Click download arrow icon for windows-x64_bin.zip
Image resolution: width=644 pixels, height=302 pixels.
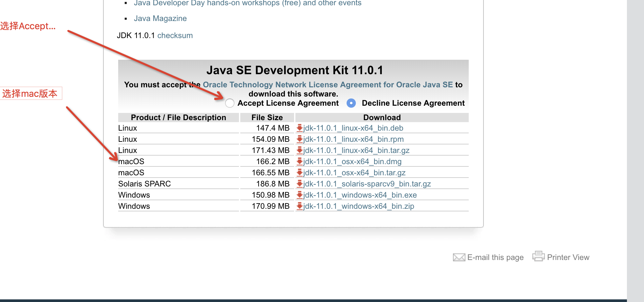(299, 206)
